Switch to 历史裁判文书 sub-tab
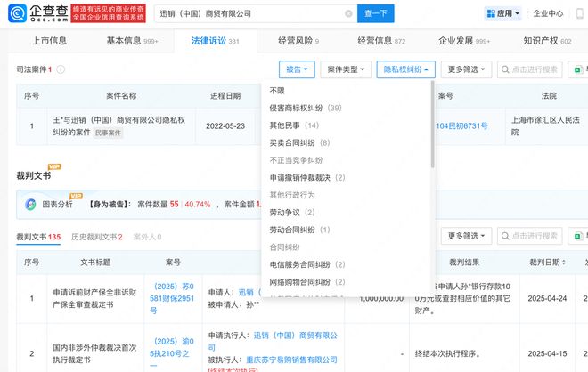 click(96, 237)
